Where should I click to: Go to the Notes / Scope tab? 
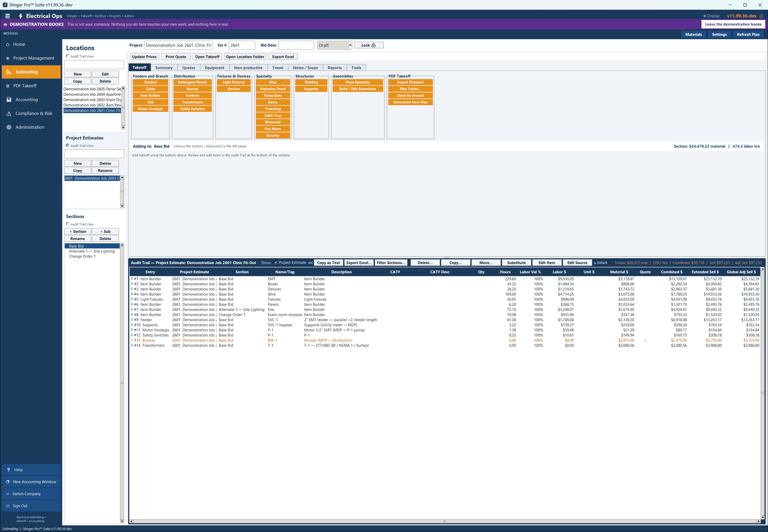tap(305, 68)
